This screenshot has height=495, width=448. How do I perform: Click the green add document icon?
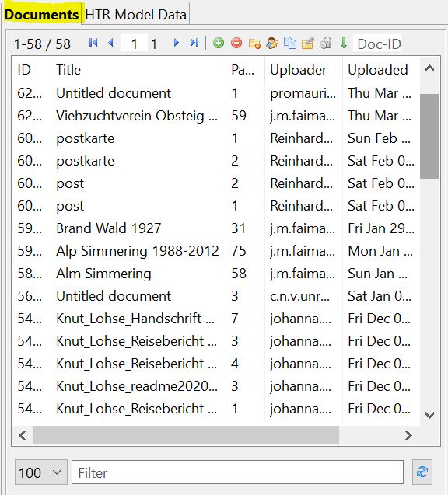pos(219,43)
